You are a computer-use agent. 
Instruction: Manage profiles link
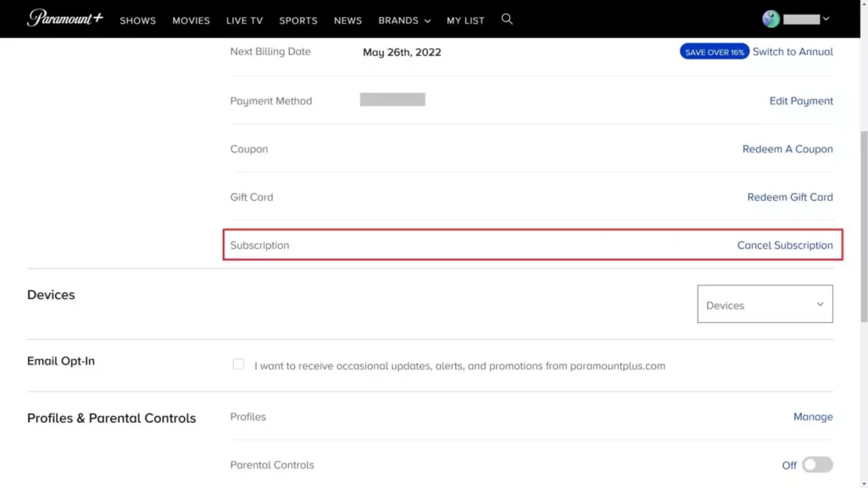pyautogui.click(x=813, y=417)
